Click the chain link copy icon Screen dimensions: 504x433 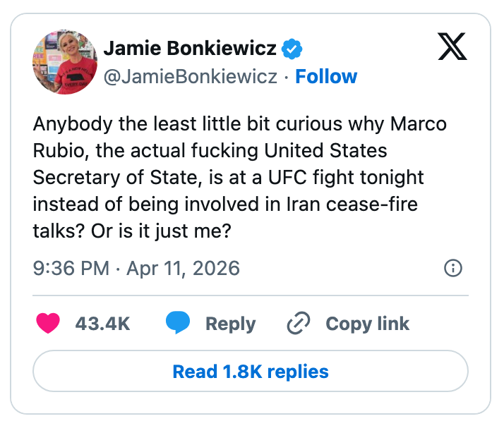(x=299, y=324)
